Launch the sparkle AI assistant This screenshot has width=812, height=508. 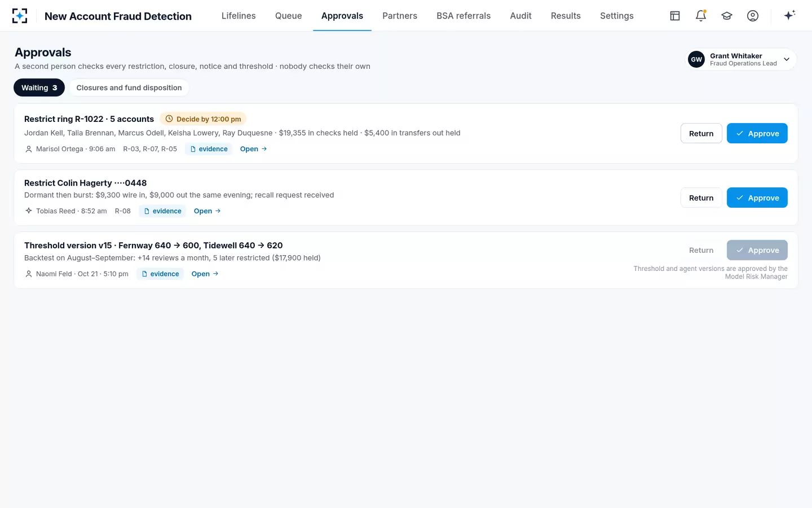tap(789, 15)
